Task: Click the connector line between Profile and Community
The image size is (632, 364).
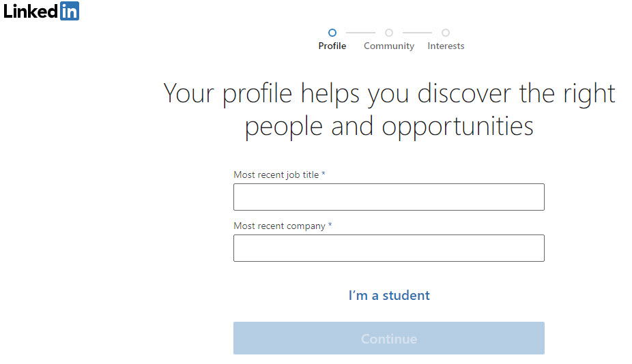Action: pos(360,33)
